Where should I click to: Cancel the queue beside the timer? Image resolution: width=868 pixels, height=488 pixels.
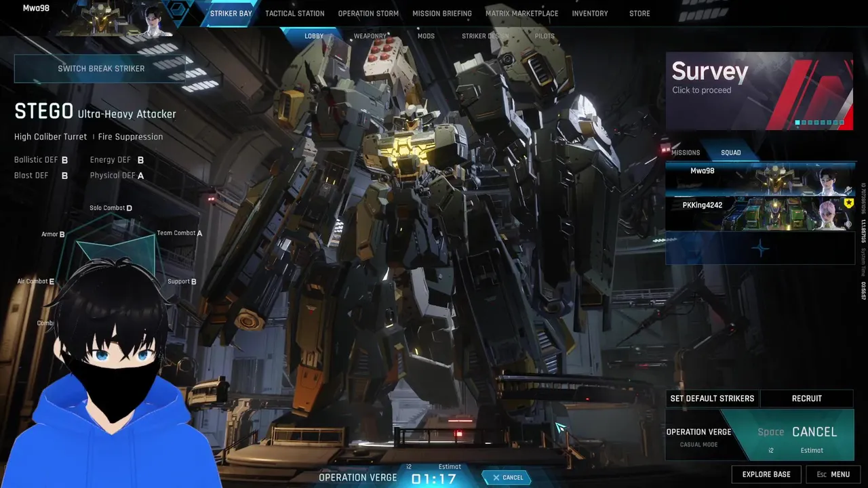point(507,478)
